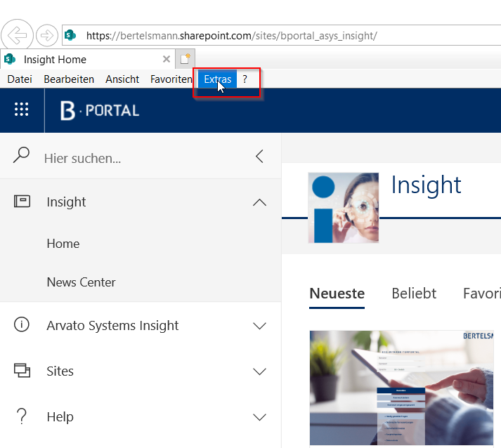501x448 pixels.
Task: Collapse the Insight section chevron
Action: [x=259, y=202]
